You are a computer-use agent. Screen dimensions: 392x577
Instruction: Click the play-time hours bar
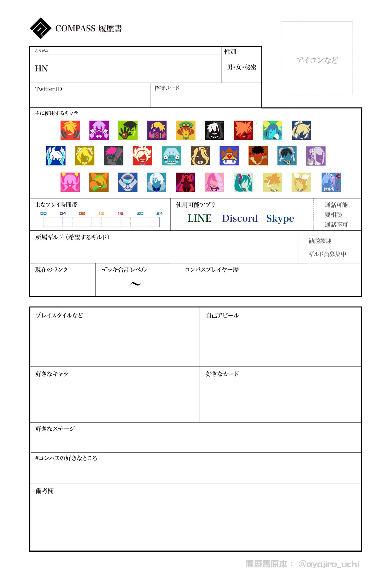click(101, 222)
